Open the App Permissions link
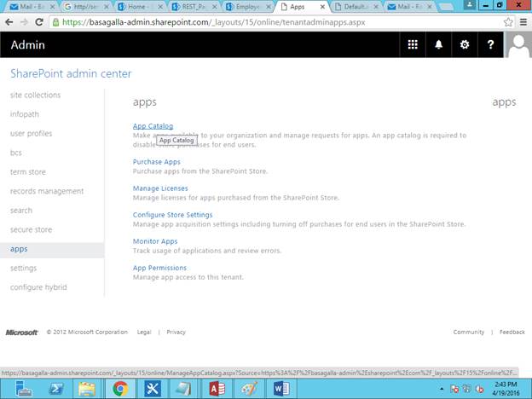This screenshot has height=399, width=532. click(159, 268)
